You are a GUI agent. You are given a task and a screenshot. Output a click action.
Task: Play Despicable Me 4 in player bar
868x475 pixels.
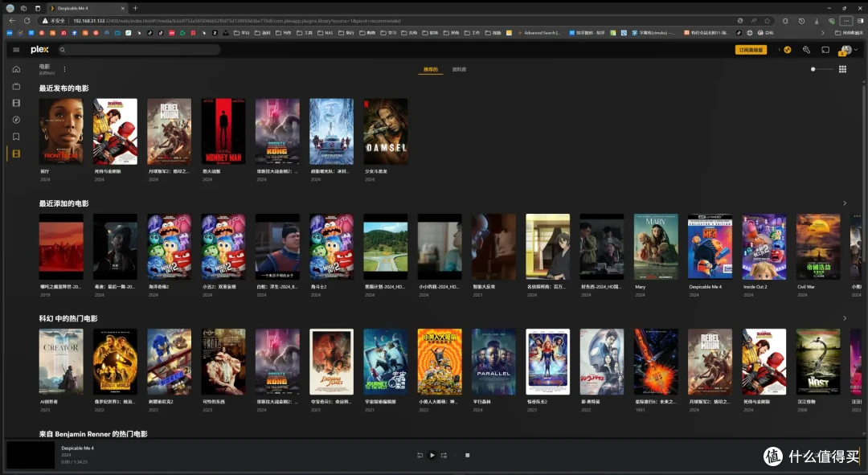432,455
